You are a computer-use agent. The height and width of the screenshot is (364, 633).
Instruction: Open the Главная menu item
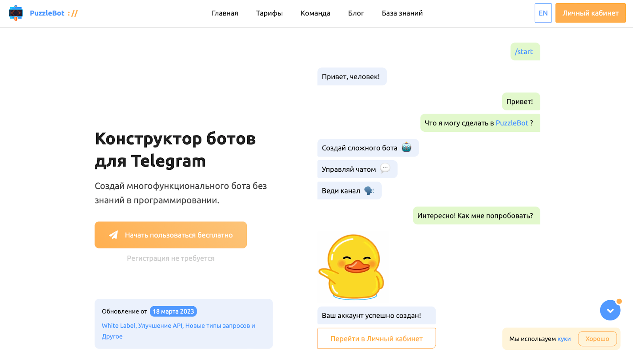[x=225, y=13]
